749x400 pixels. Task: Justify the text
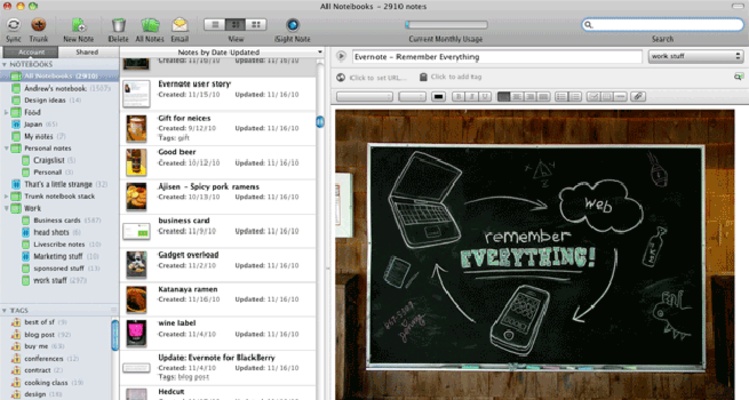coord(544,97)
